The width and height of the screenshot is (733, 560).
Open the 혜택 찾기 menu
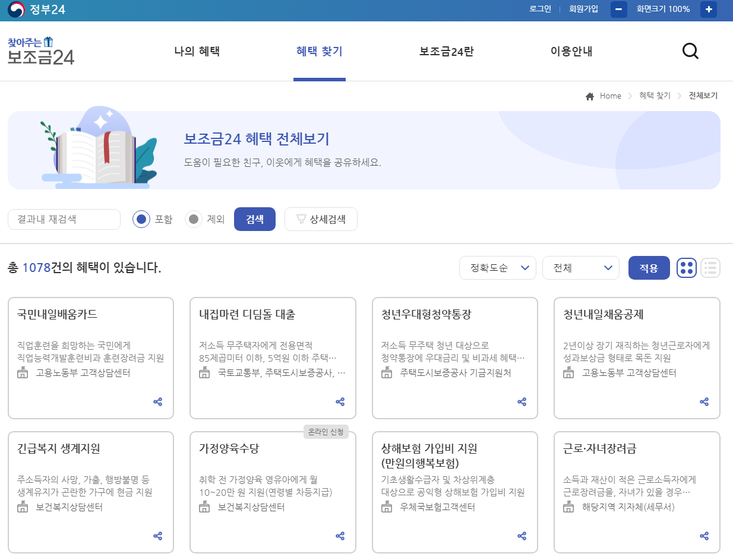(x=320, y=52)
